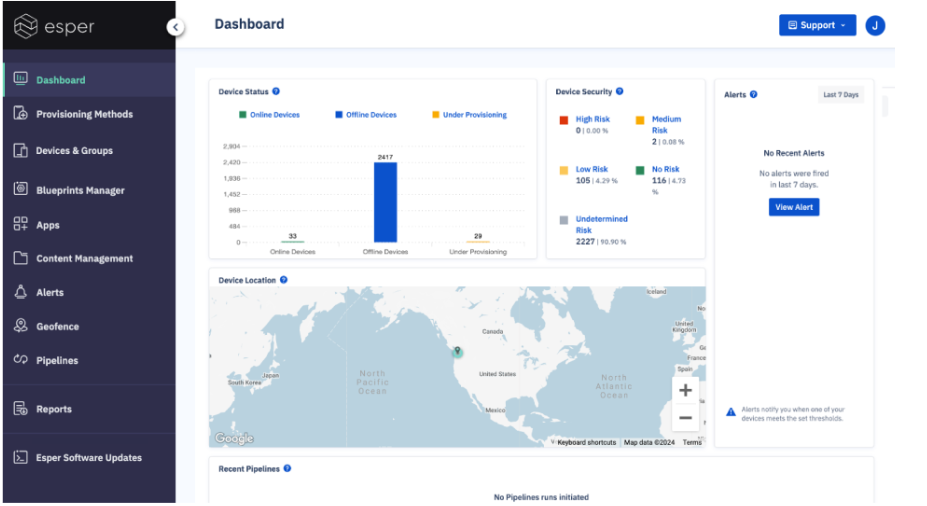Open the Support dropdown button
The image size is (927, 506).
click(817, 25)
